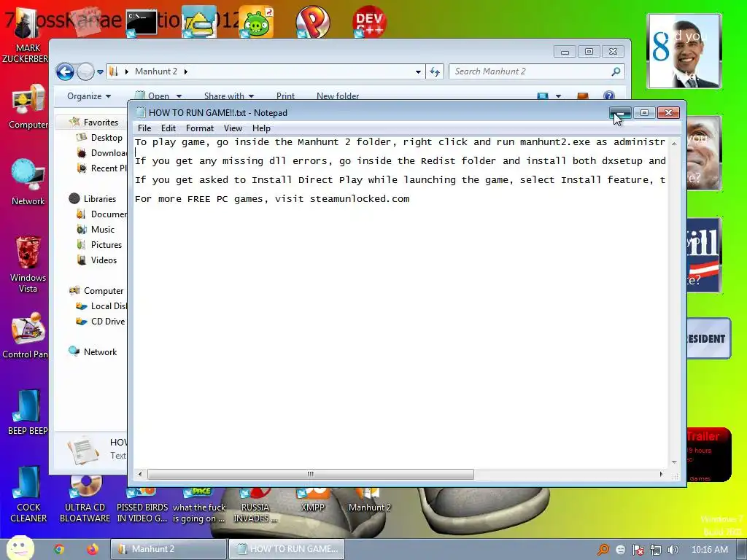The height and width of the screenshot is (560, 747).
Task: Click Manhunt 2 breadcrumb in address bar
Action: (x=156, y=71)
